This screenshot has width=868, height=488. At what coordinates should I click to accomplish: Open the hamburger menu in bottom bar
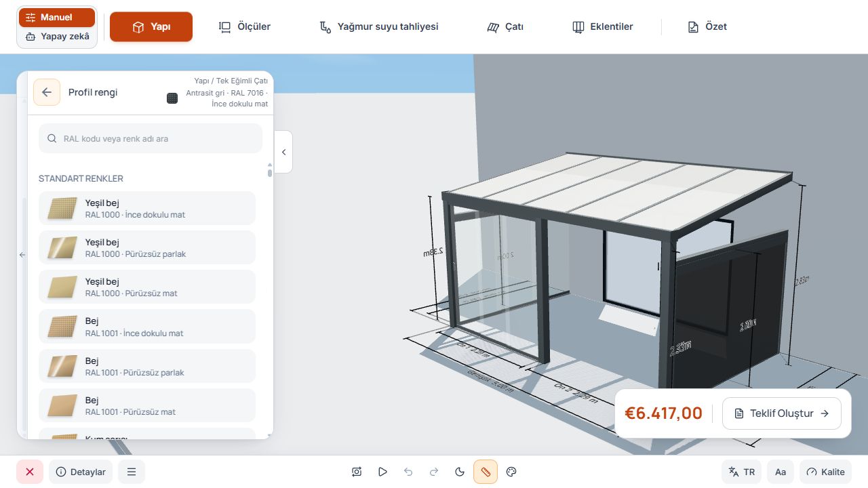tap(132, 472)
